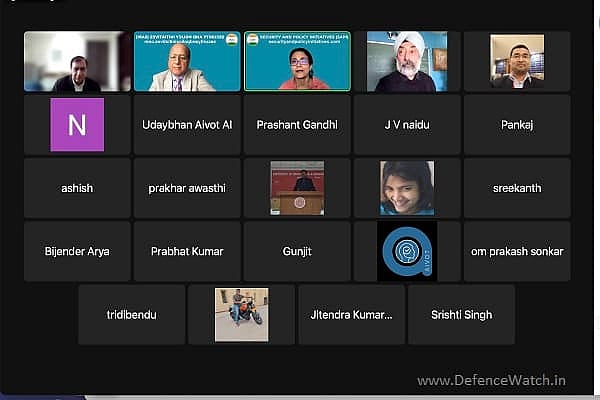Select video of man with glasses
The image size is (600, 400).
click(517, 62)
